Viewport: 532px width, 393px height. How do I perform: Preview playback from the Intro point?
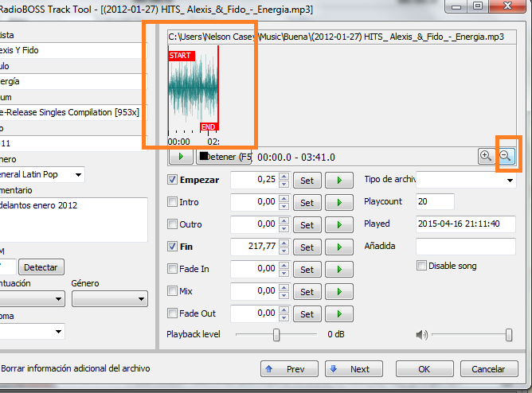coord(340,203)
